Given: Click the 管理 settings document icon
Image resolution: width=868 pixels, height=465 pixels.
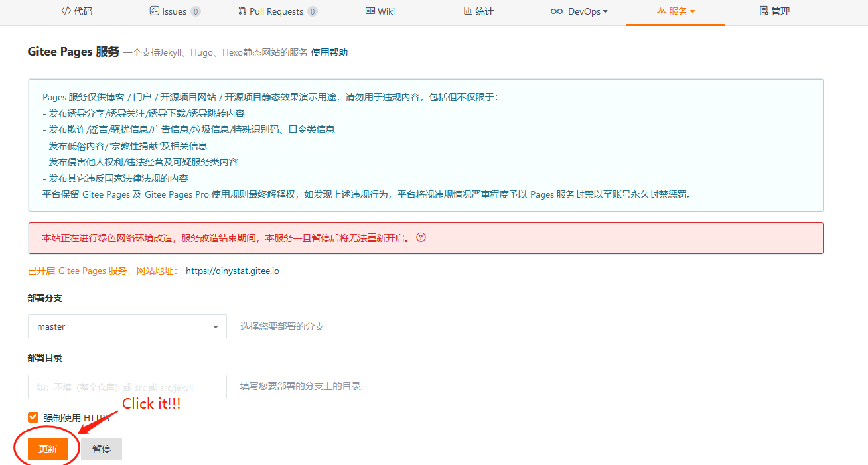Looking at the screenshot, I should 764,11.
